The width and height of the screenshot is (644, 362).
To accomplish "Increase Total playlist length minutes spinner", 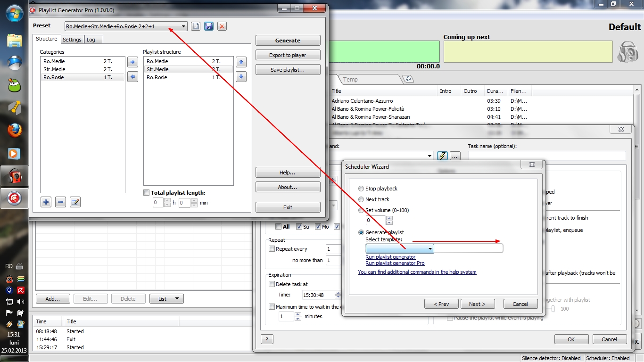I will 193,200.
